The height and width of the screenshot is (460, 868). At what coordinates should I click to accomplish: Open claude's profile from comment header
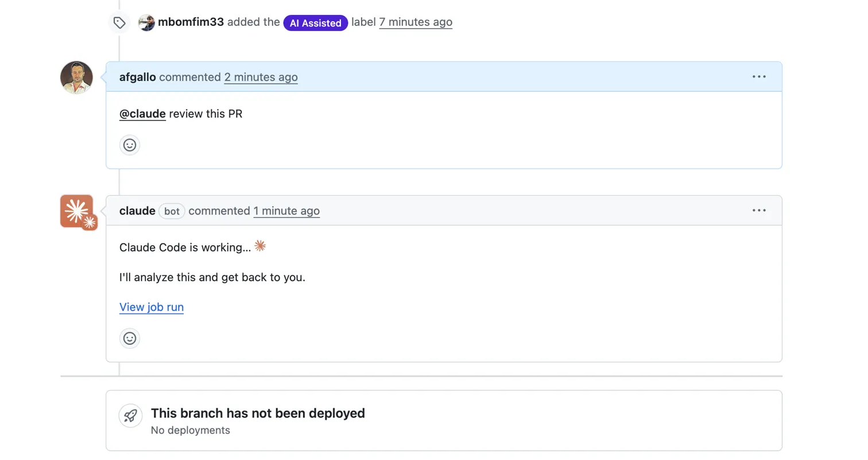coord(137,210)
